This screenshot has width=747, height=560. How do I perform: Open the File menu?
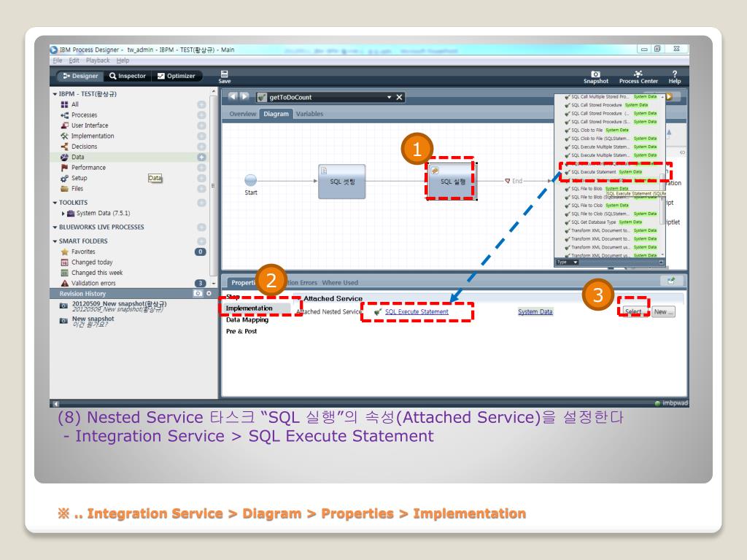pos(58,61)
